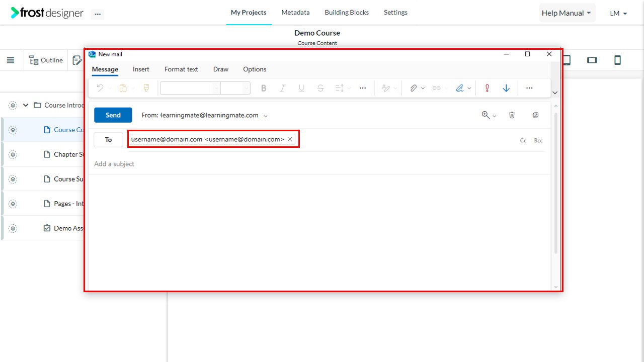Screen dimensions: 644x362
Task: Click the Undo icon in mail toolbar
Action: pos(100,88)
